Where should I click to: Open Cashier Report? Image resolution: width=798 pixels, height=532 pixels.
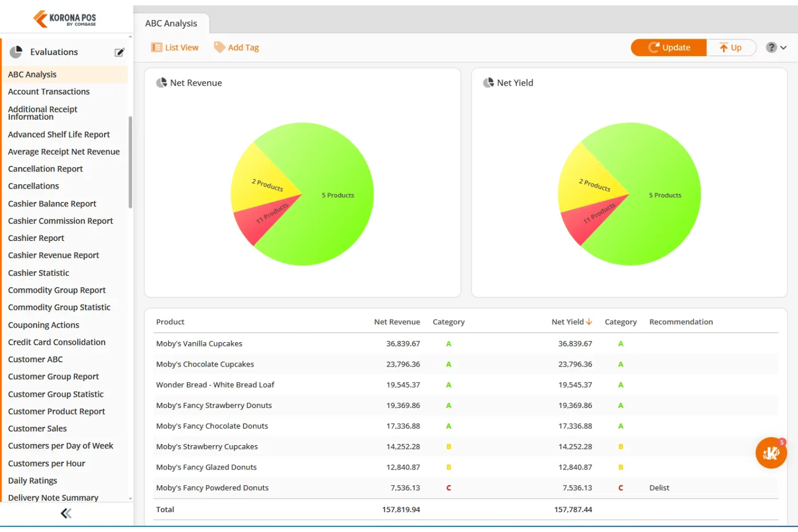(36, 238)
